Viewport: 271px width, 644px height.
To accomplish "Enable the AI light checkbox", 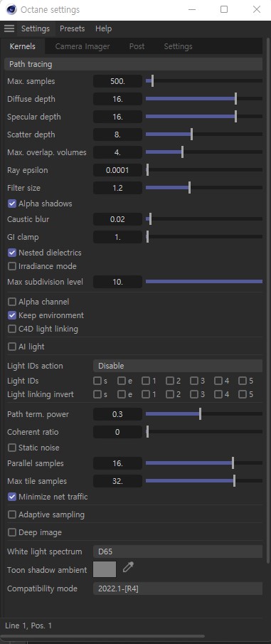I will click(x=12, y=347).
